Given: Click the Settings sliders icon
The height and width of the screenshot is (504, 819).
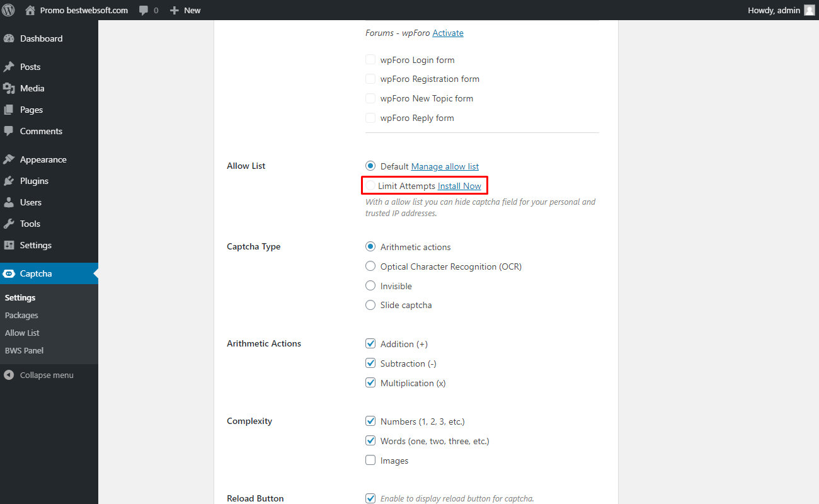Looking at the screenshot, I should (x=9, y=245).
